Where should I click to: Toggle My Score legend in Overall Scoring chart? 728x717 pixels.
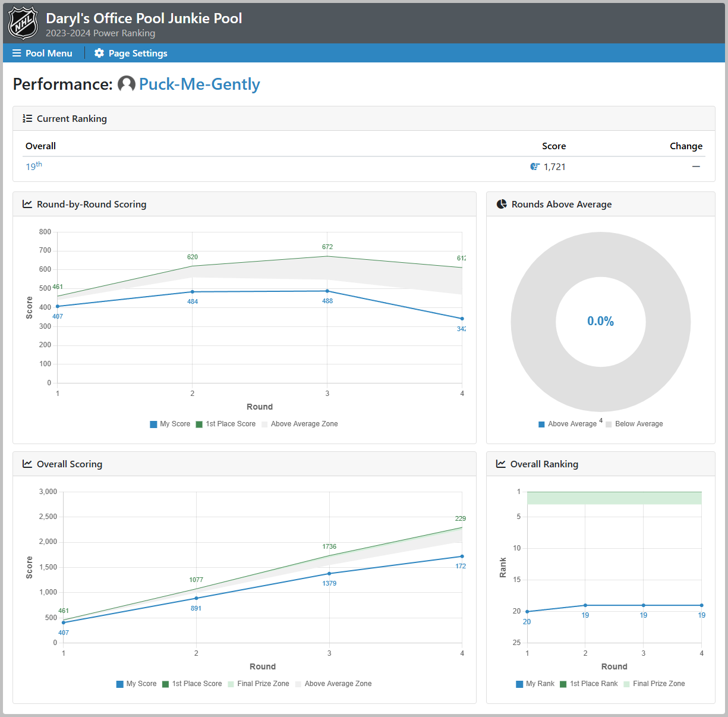pos(137,684)
